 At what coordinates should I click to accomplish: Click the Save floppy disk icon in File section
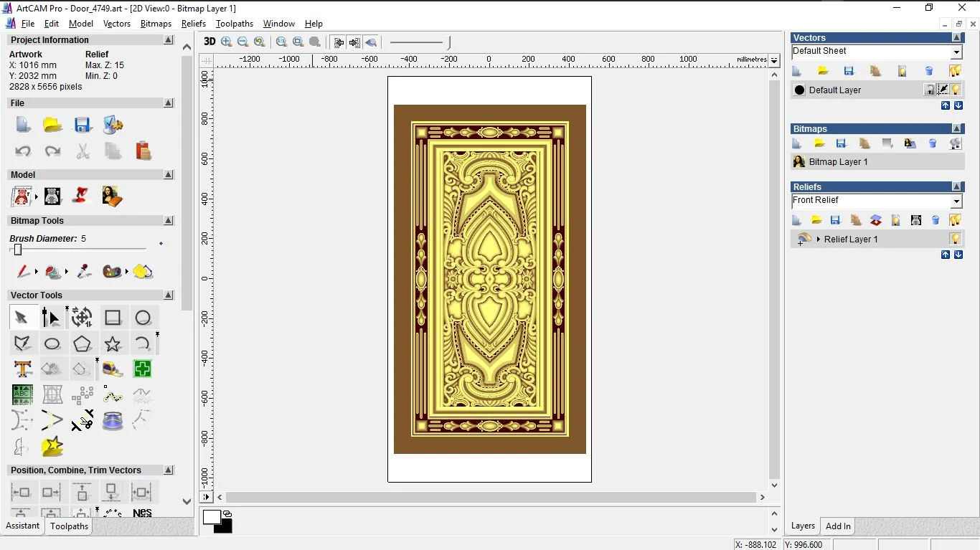point(83,125)
